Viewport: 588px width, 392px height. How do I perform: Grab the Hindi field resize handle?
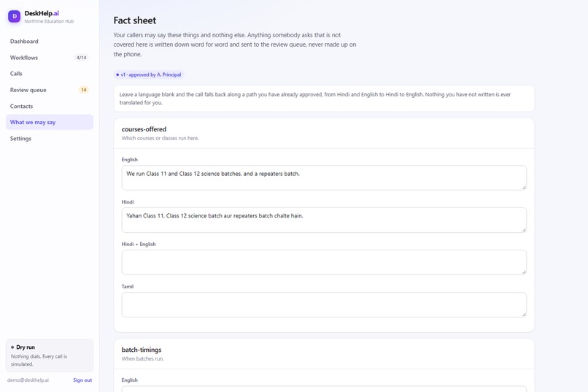tap(524, 230)
